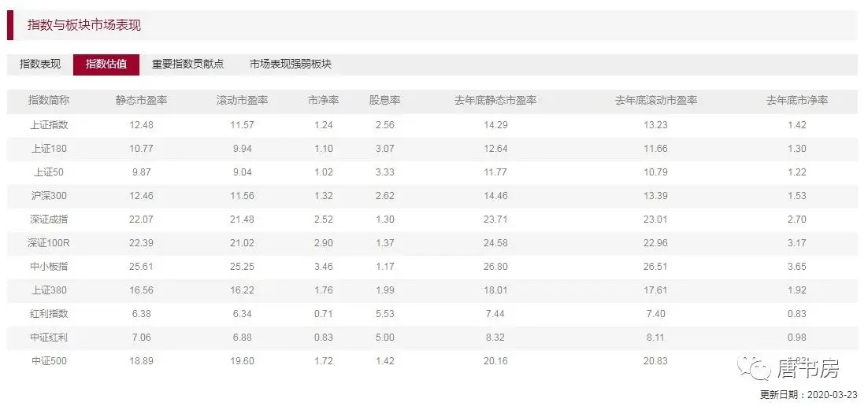The height and width of the screenshot is (406, 868).
Task: Click the 指数简称 column header
Action: (x=49, y=101)
